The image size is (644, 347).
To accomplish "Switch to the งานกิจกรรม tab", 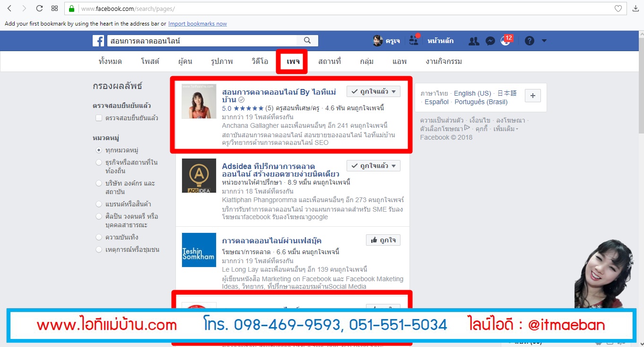I will pyautogui.click(x=444, y=62).
